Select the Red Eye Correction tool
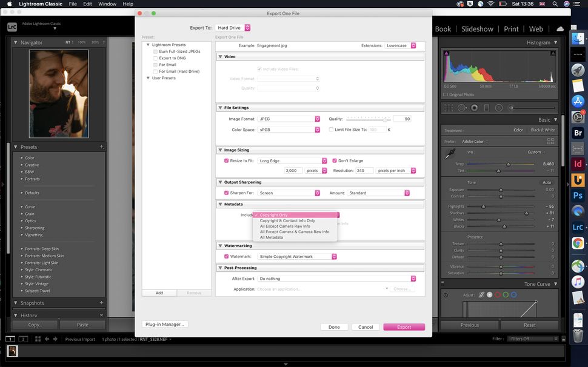Viewport: 588px width, 367px height. coord(475,107)
